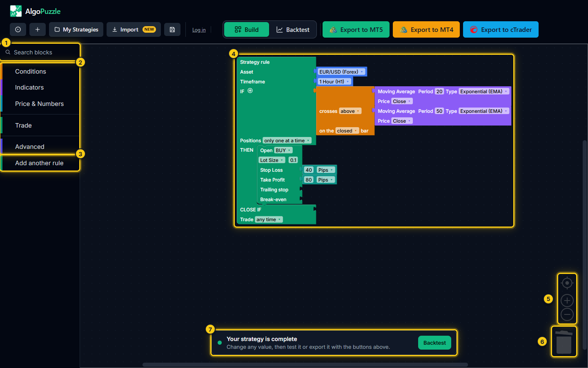Change the Open BUY direction dropdown
This screenshot has height=368, width=588.
pyautogui.click(x=283, y=150)
